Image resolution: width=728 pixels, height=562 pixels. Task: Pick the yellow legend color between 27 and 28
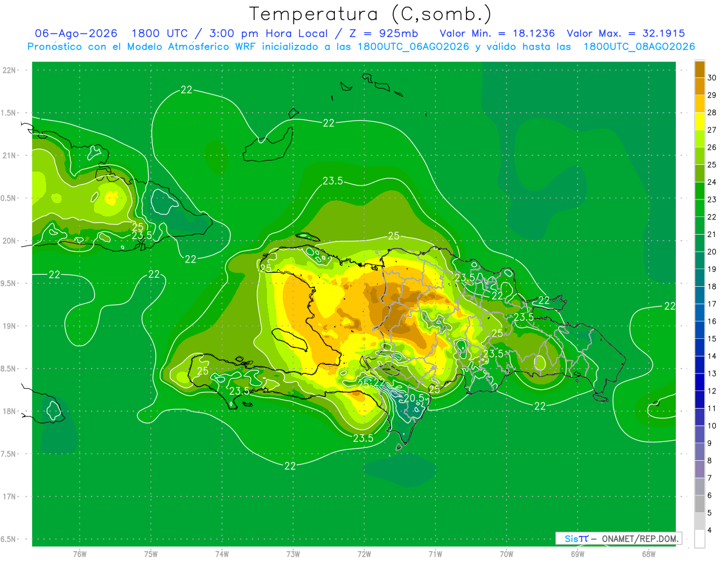[x=699, y=121]
